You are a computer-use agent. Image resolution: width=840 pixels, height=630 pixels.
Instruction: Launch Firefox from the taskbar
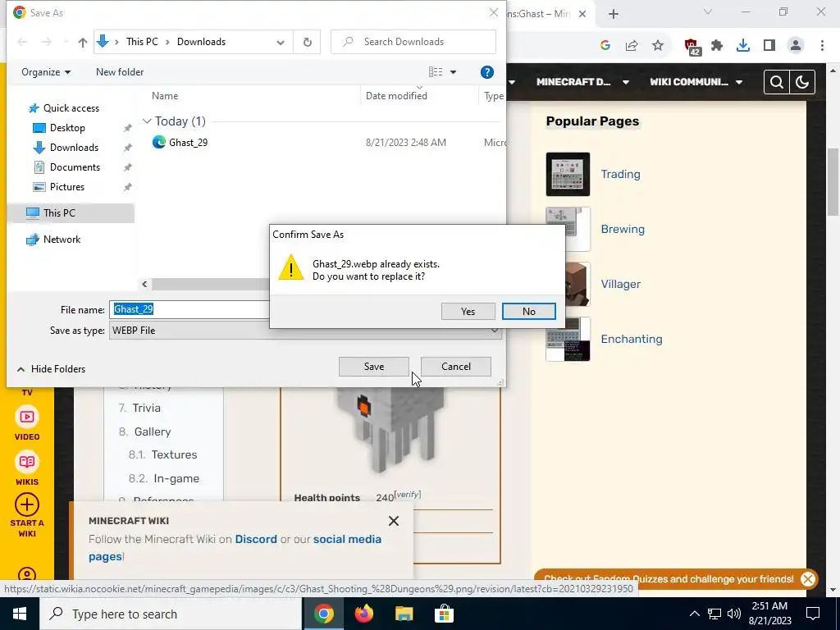363,614
